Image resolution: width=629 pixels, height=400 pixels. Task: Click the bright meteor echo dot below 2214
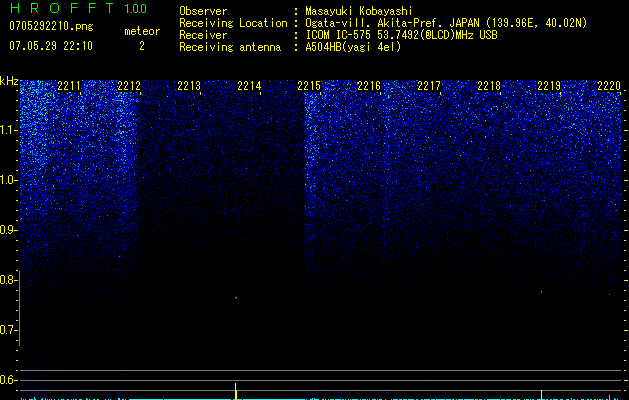pyautogui.click(x=236, y=298)
